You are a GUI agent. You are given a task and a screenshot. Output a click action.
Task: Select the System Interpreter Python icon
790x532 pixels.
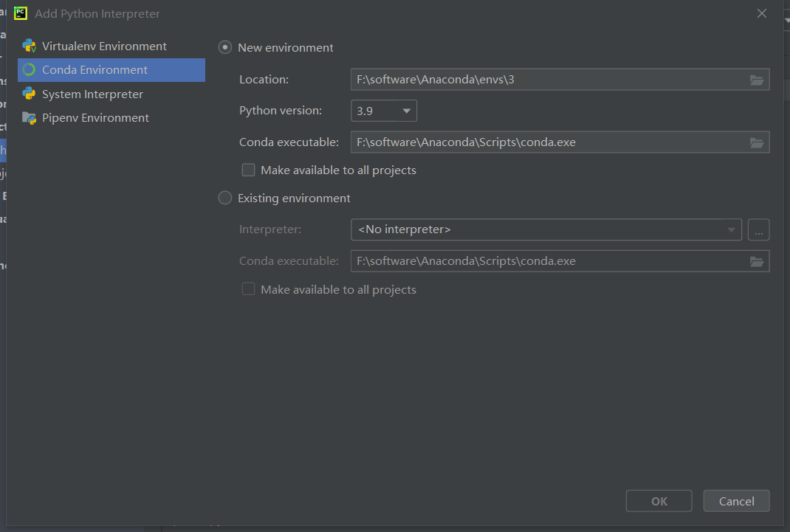click(x=30, y=94)
